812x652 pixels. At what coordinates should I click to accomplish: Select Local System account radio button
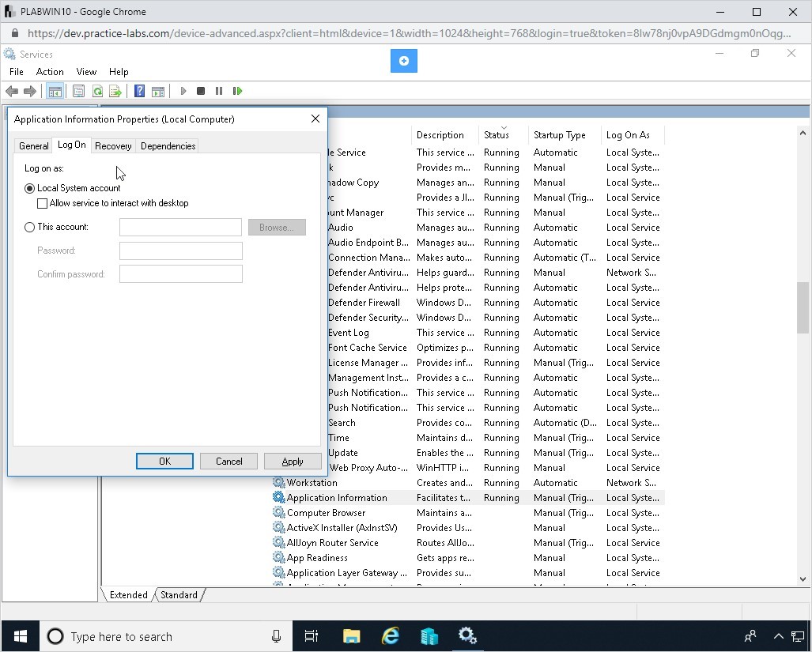point(29,188)
